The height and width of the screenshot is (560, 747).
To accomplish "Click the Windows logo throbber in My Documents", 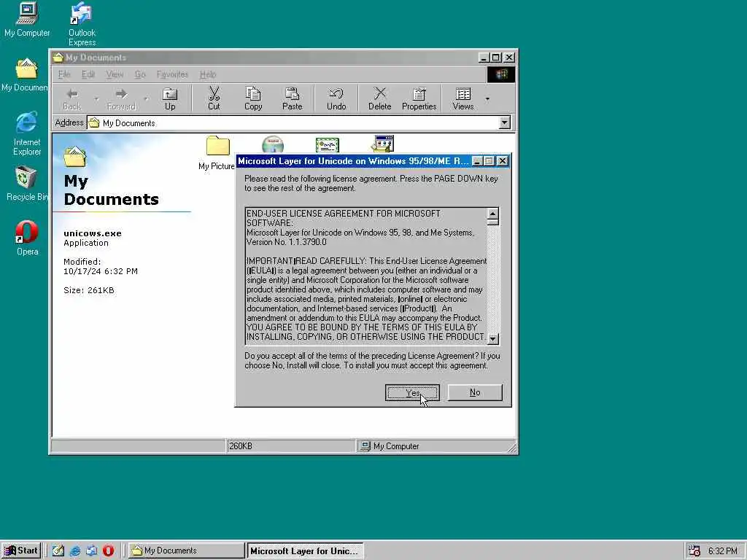I will click(x=500, y=74).
